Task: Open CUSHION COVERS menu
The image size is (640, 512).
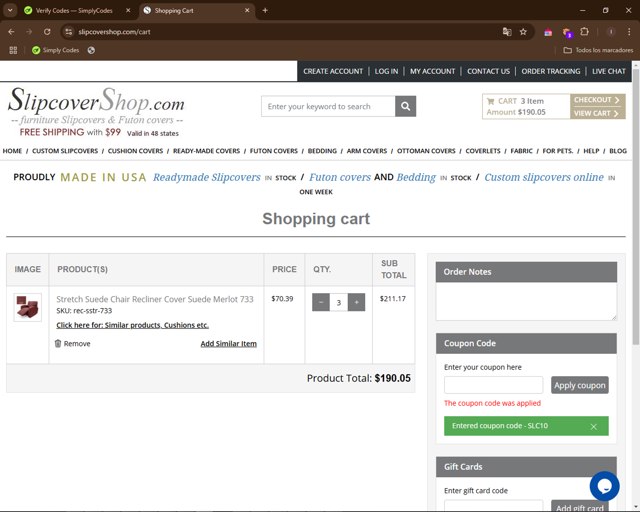Action: click(135, 151)
